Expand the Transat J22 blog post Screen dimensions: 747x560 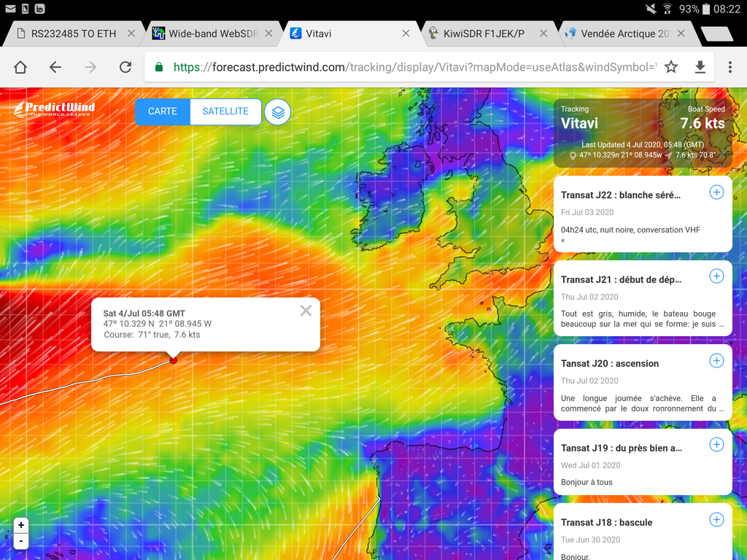pos(716,192)
